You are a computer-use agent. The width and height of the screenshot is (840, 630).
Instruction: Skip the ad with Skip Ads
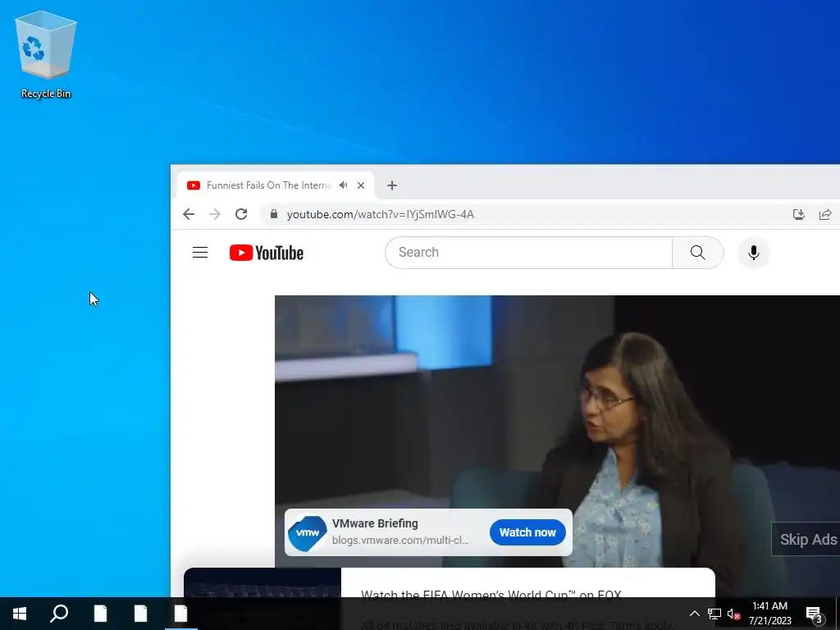(806, 539)
